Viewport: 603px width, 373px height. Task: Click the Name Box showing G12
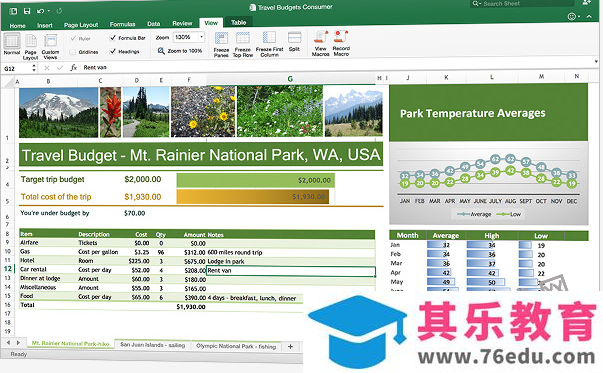click(16, 68)
